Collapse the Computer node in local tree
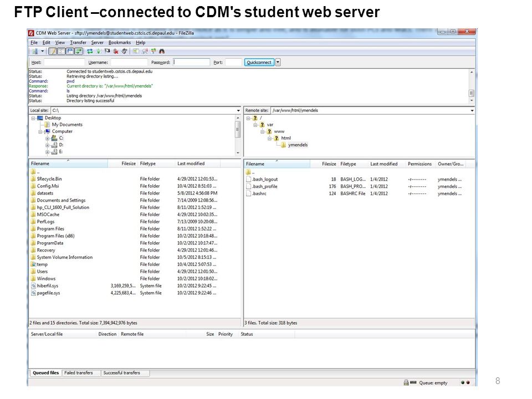The image size is (532, 399). coord(40,132)
